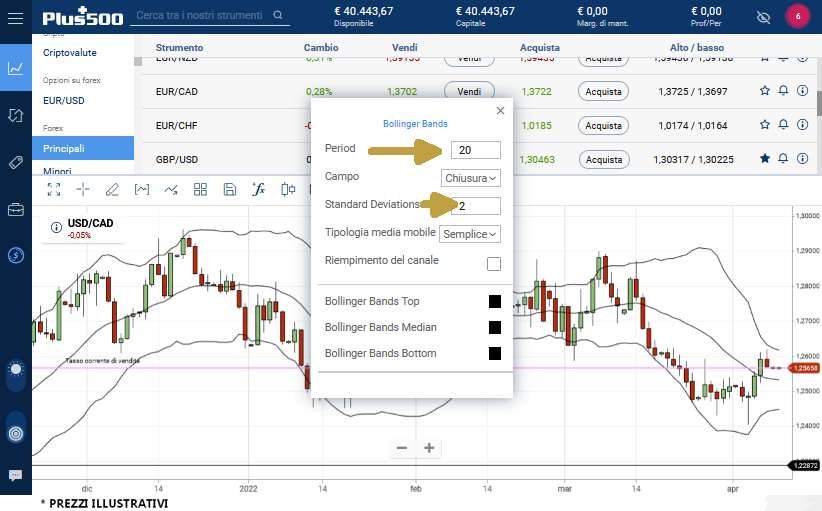Screen dimensions: 822x511
Task: Toggle the Riempimento del canale checkbox
Action: 493,264
